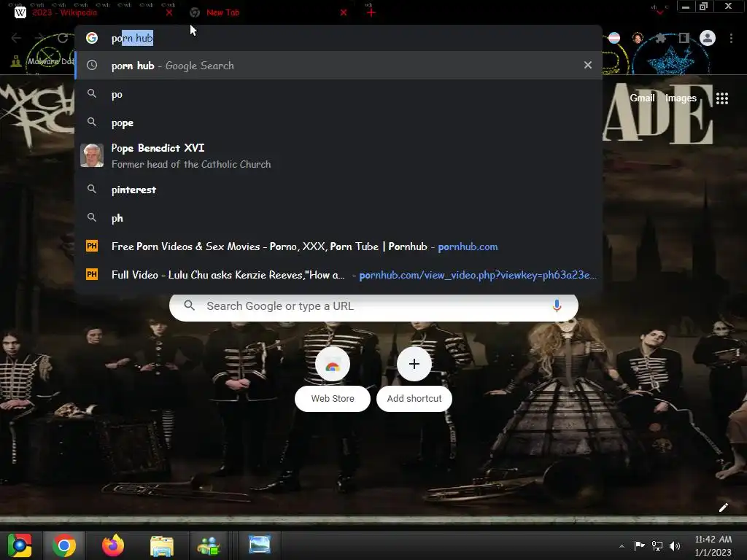Customize this page with pencil icon
Screen dimensions: 747x560
[x=723, y=507]
